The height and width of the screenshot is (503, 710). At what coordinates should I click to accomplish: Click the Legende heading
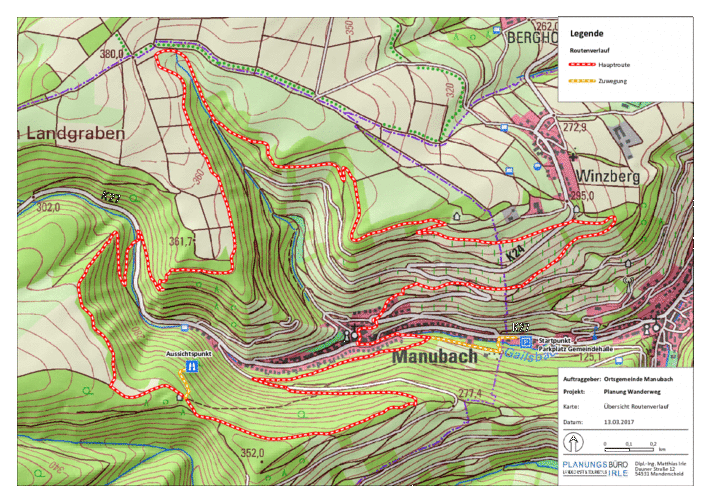point(586,33)
